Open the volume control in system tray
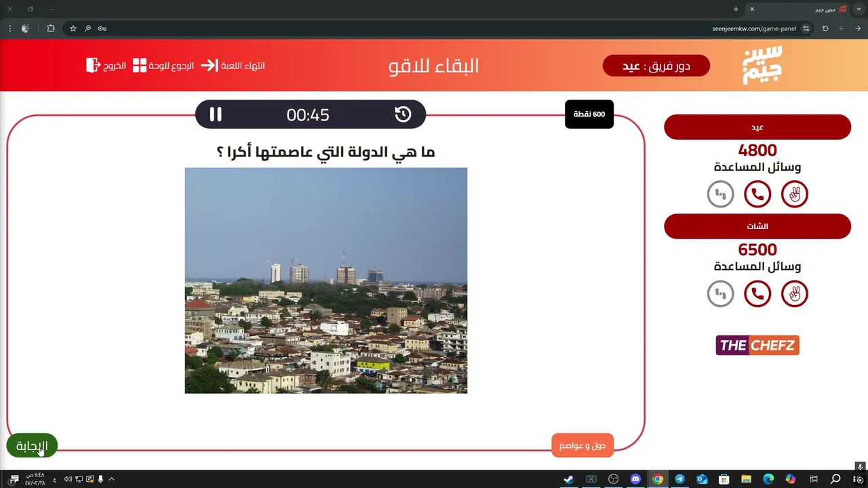Viewport: 868px width, 488px height. 68,479
